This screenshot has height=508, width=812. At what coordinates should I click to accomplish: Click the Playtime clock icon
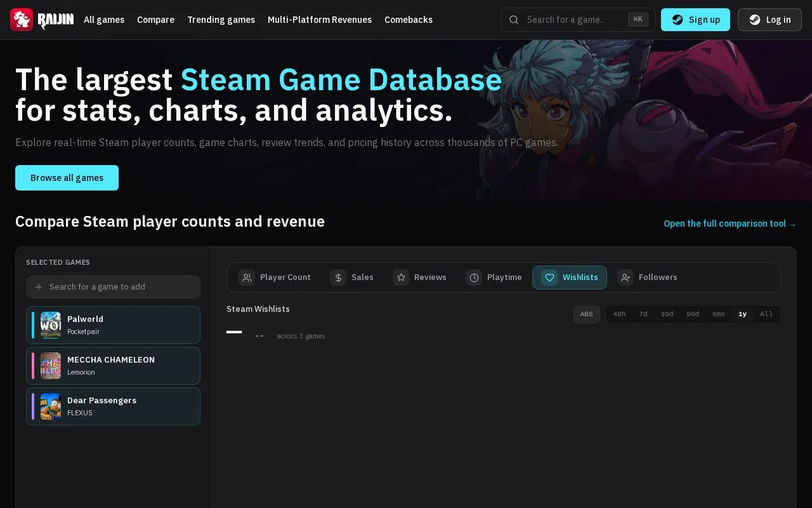pos(474,277)
